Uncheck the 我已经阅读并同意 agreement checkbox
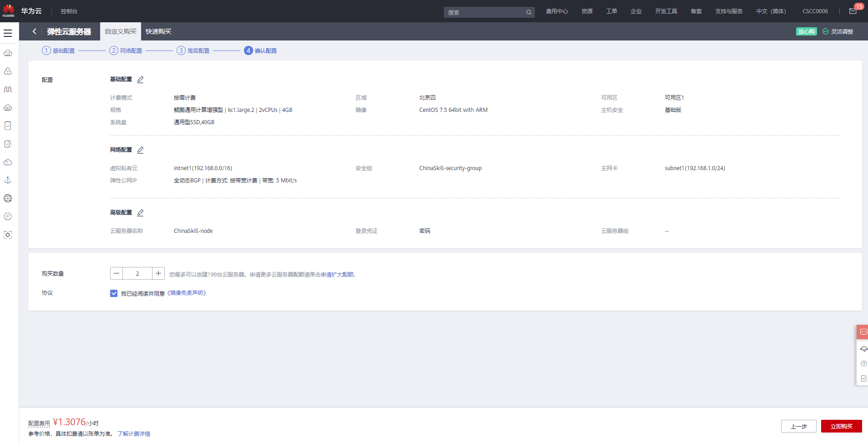The width and height of the screenshot is (868, 443). point(114,293)
